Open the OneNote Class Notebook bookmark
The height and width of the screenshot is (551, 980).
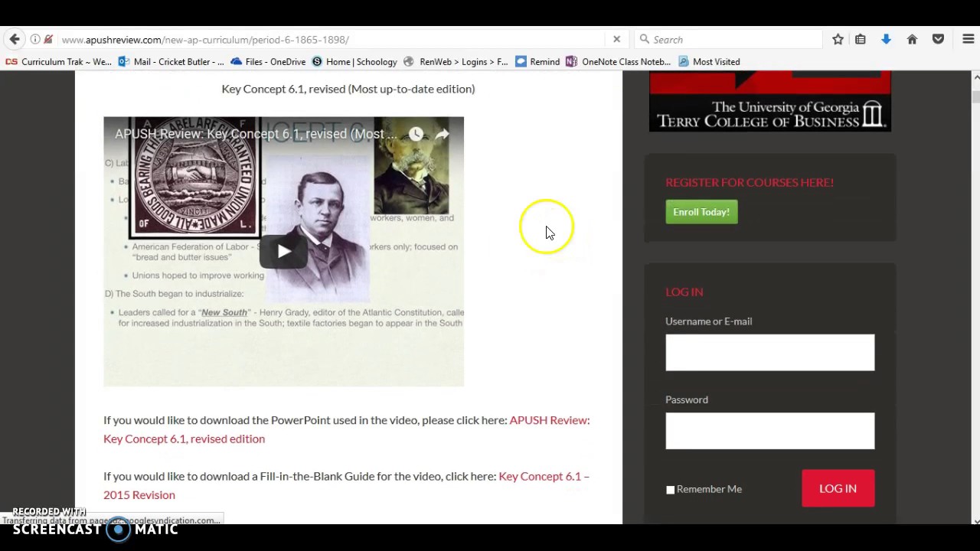point(618,61)
